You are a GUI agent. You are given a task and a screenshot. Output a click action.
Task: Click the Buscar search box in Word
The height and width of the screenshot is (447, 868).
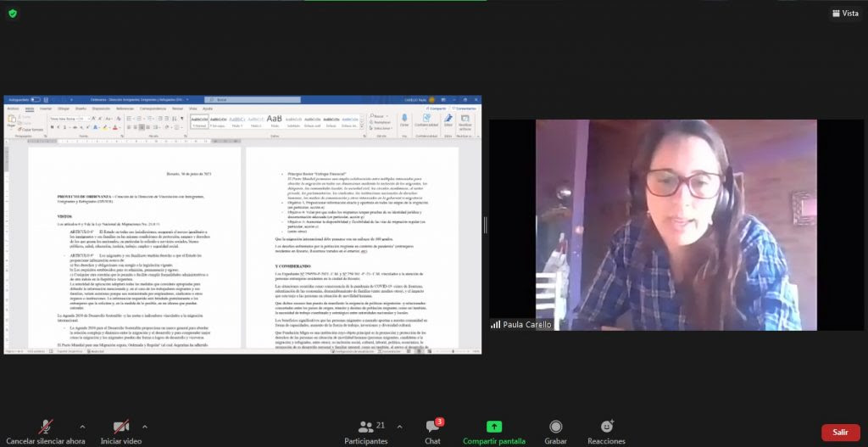point(237,100)
